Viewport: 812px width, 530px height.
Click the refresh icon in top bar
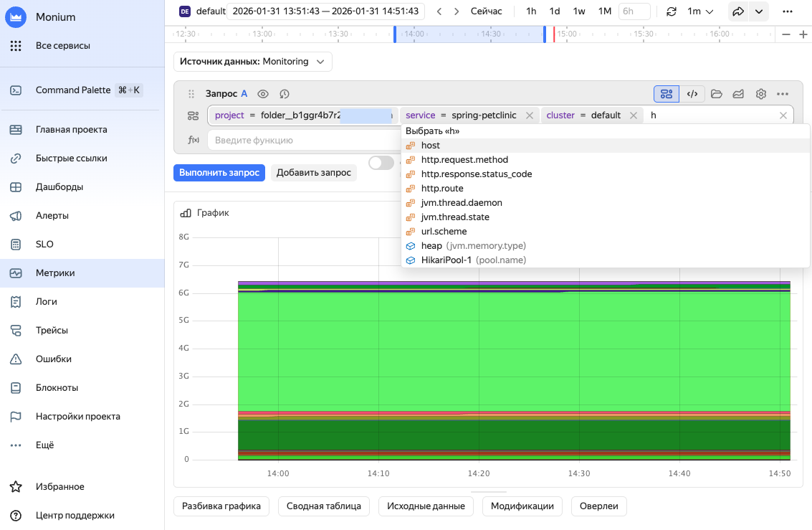click(671, 11)
